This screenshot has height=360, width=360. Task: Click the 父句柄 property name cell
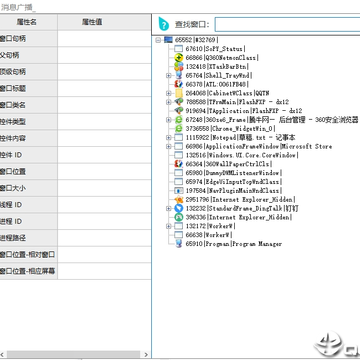[x=29, y=55]
